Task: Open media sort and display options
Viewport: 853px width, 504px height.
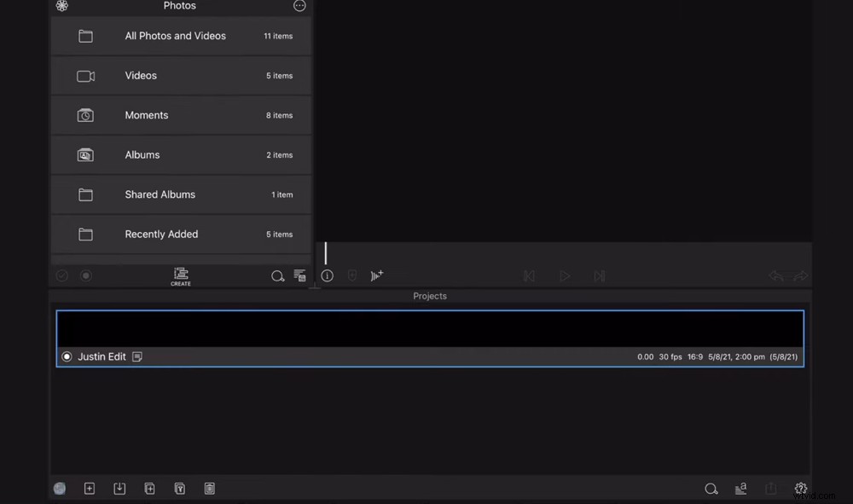Action: [299, 275]
